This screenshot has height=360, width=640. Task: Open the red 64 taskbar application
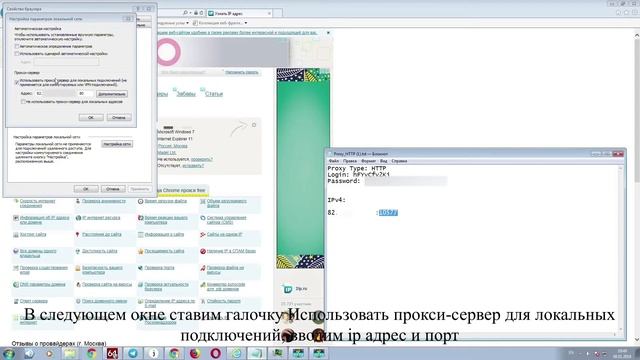click(x=112, y=353)
